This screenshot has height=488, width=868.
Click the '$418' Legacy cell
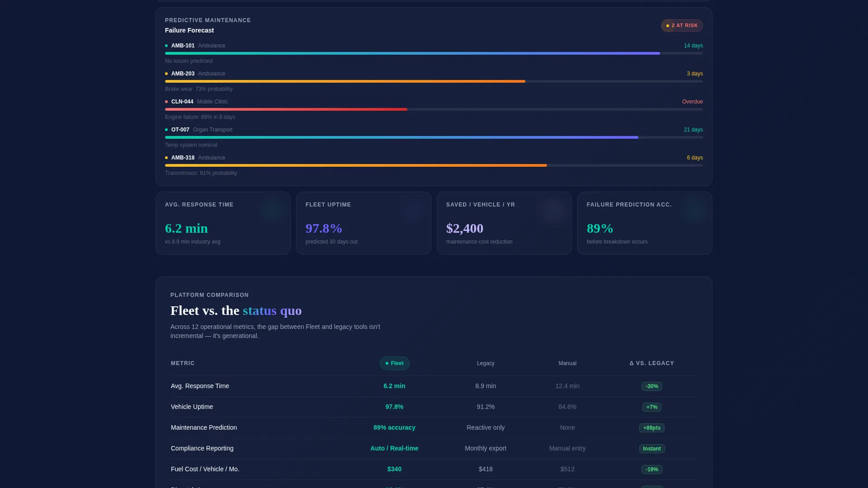(x=486, y=469)
